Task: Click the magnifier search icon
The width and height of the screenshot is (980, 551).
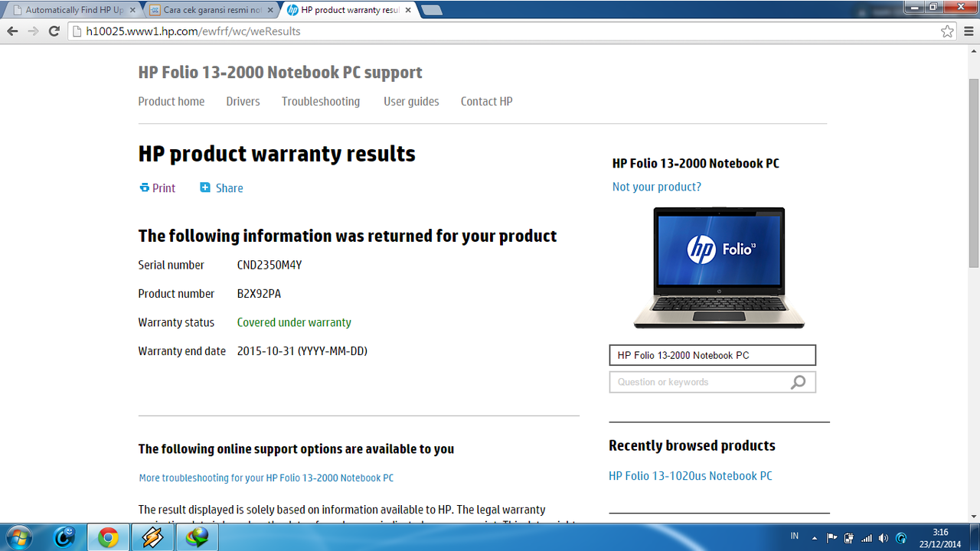Action: (799, 382)
